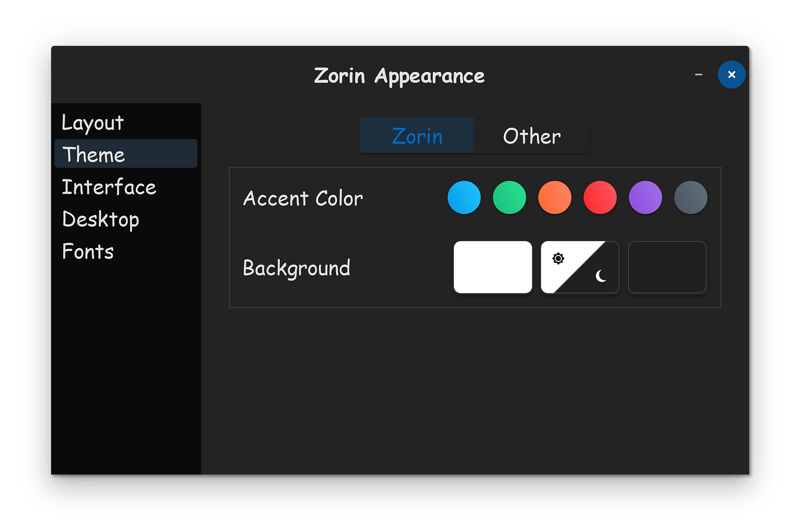802x532 pixels.
Task: Minimize the Zorin Appearance window
Action: click(x=698, y=74)
